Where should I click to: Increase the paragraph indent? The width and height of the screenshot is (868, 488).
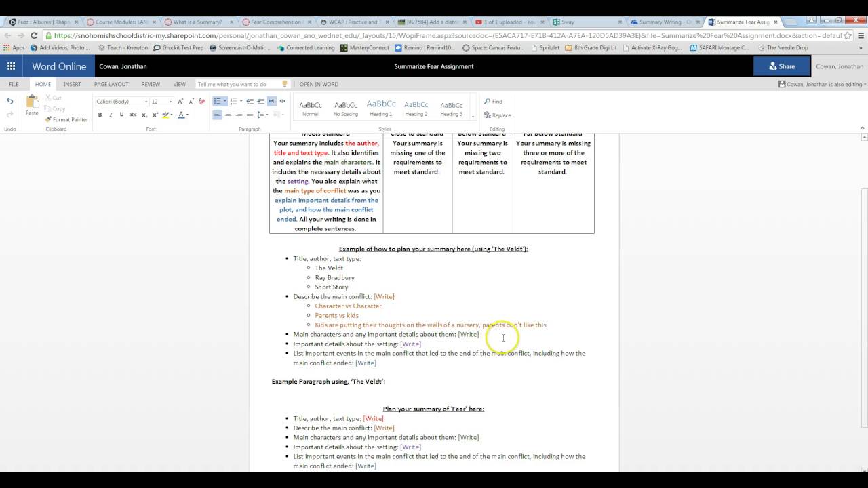[x=260, y=101]
